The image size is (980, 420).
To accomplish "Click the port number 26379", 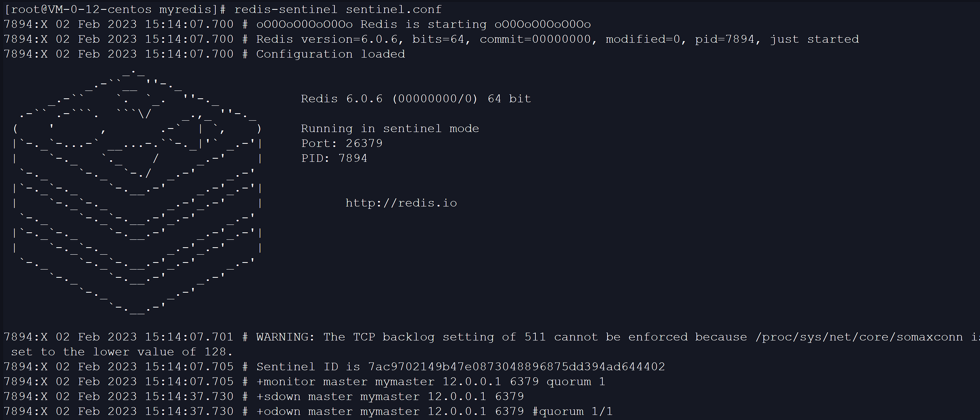I will [364, 143].
